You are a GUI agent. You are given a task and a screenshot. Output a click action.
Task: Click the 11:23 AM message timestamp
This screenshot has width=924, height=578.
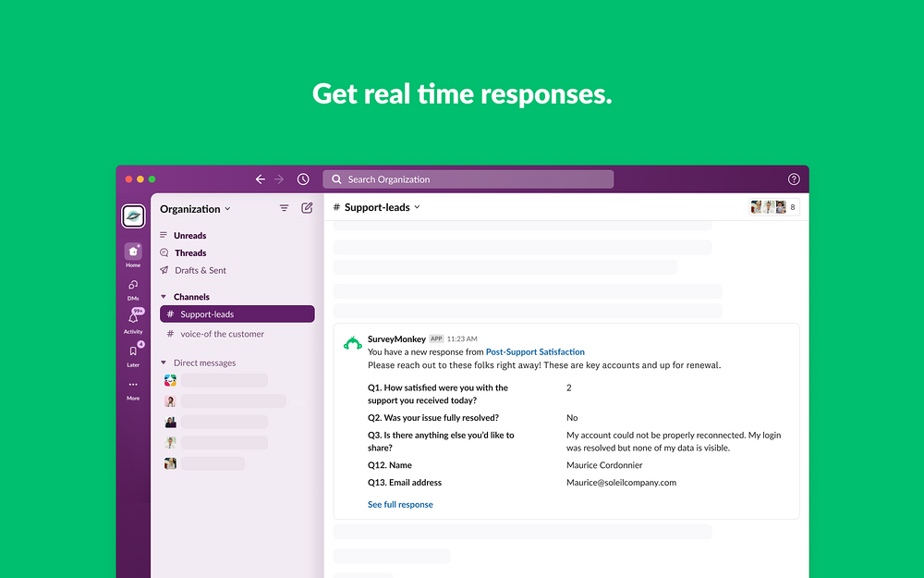pos(462,339)
